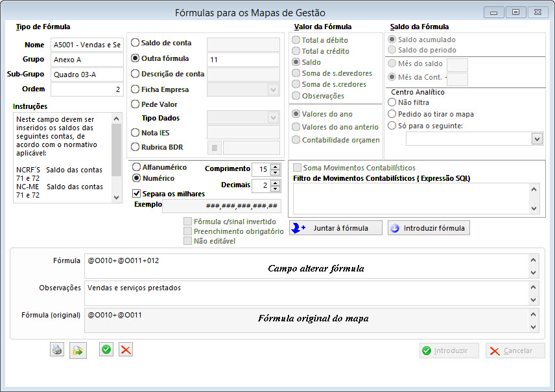Uncheck Separa os milhares checkbox
This screenshot has height=392, width=555.
[137, 193]
